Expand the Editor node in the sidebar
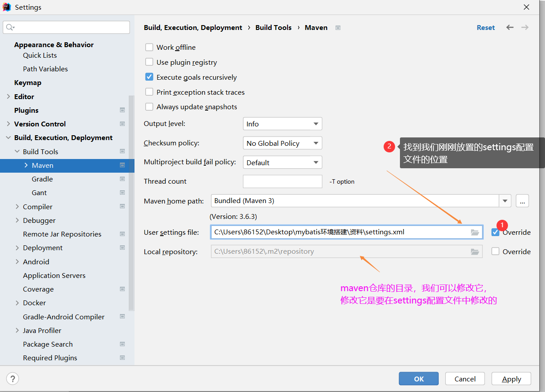 pos(8,96)
